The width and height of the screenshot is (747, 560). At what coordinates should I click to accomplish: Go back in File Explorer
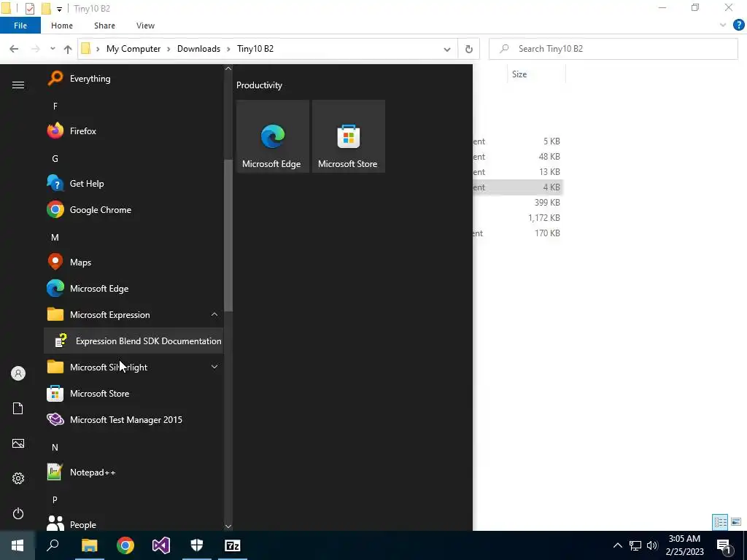point(14,49)
